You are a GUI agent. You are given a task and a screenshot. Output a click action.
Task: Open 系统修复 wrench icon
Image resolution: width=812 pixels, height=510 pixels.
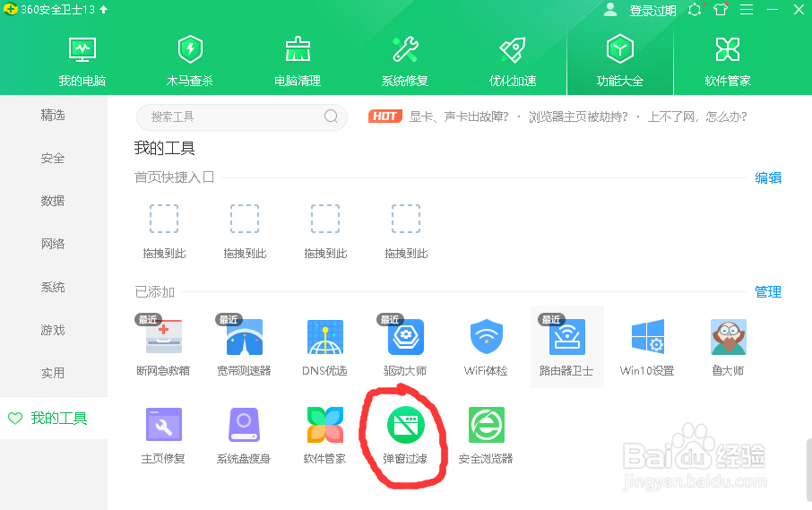pyautogui.click(x=405, y=49)
